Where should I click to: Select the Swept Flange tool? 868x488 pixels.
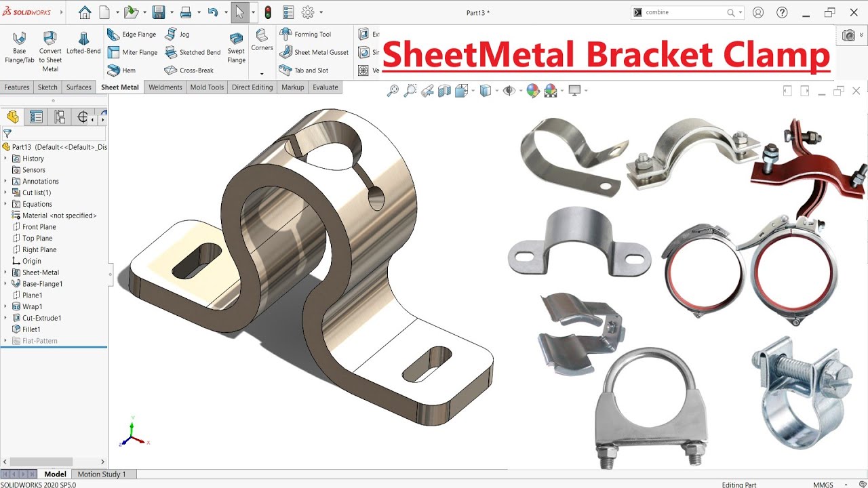(236, 49)
